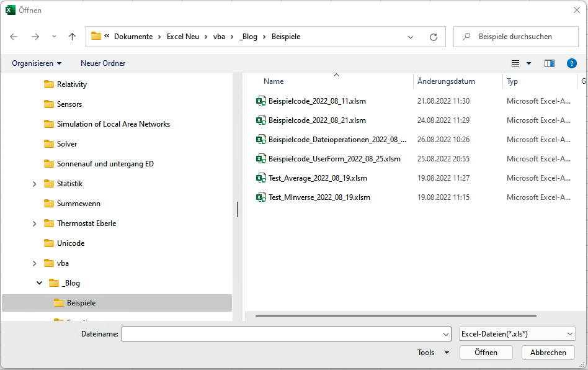The image size is (588, 370).
Task: Open the Organisieren menu
Action: click(x=37, y=63)
